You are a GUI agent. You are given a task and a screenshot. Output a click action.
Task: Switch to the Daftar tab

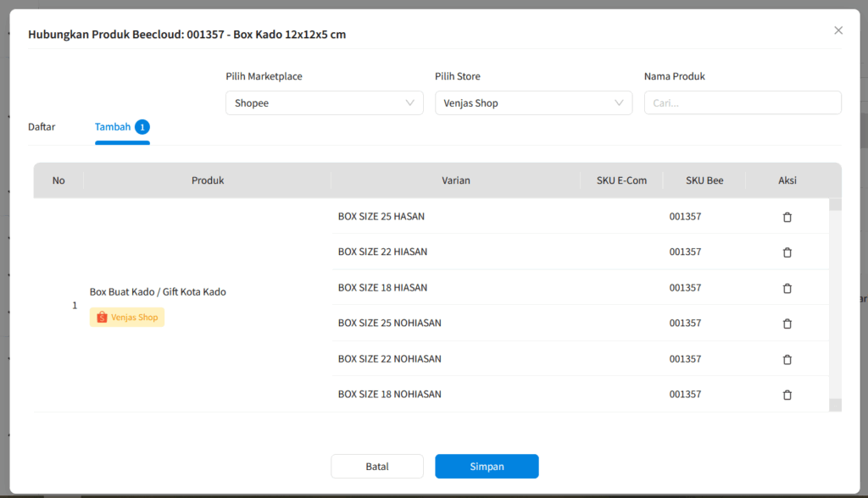[42, 126]
